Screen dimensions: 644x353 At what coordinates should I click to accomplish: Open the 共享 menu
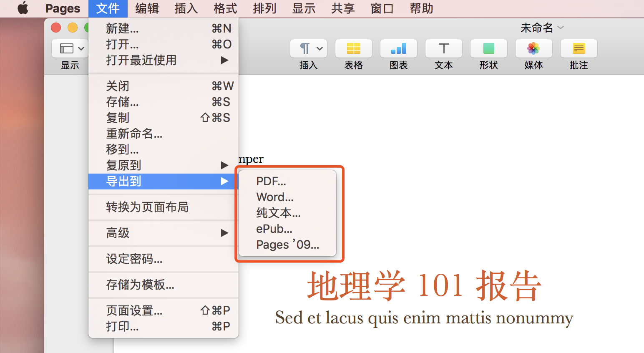click(x=343, y=8)
